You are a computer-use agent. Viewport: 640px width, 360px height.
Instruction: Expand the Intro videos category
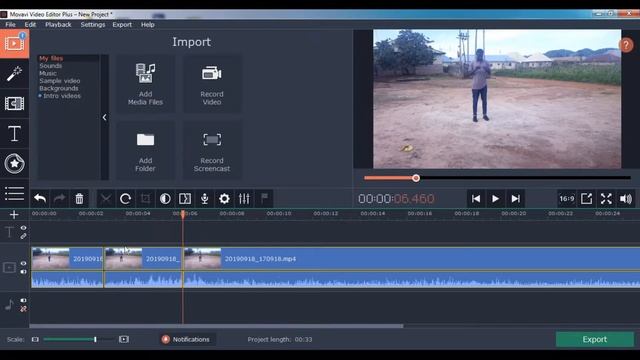click(x=40, y=96)
